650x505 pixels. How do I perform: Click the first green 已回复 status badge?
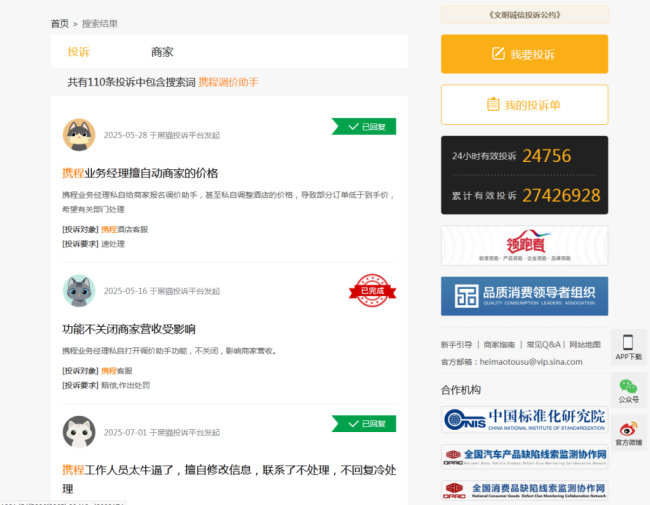pyautogui.click(x=364, y=127)
